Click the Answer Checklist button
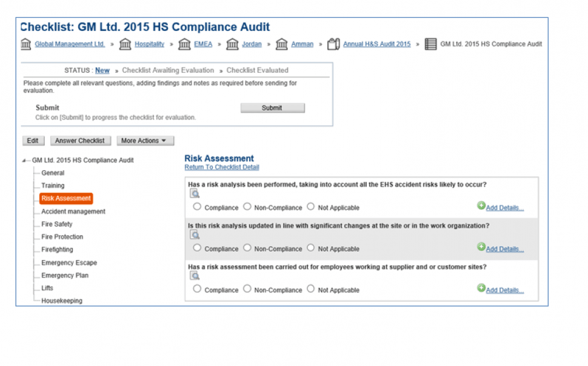The height and width of the screenshot is (366, 588). (x=80, y=141)
